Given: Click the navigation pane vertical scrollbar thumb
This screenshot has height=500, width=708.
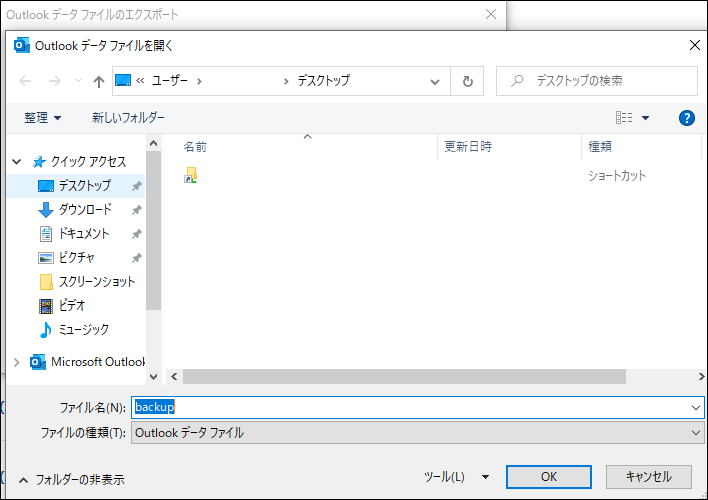Looking at the screenshot, I should (154, 230).
